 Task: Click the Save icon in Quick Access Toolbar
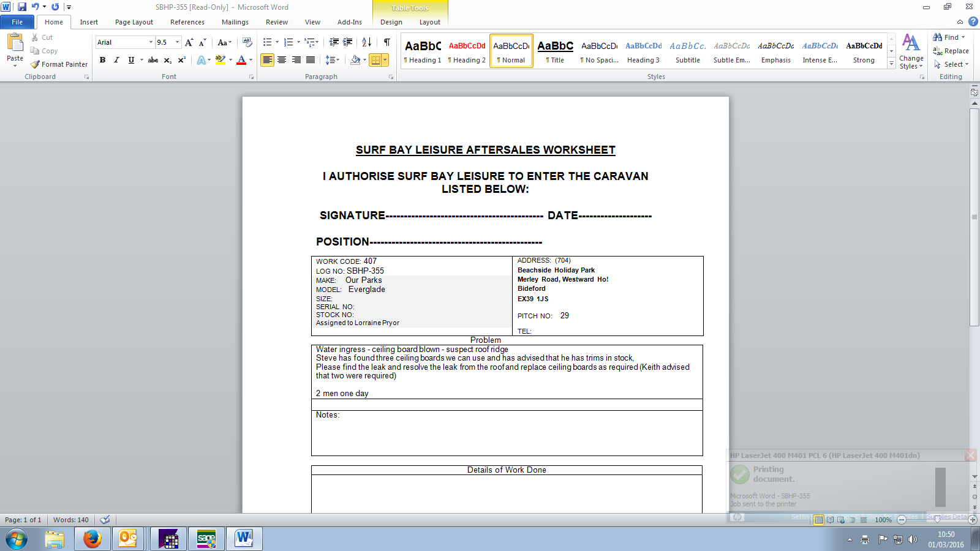[x=22, y=7]
